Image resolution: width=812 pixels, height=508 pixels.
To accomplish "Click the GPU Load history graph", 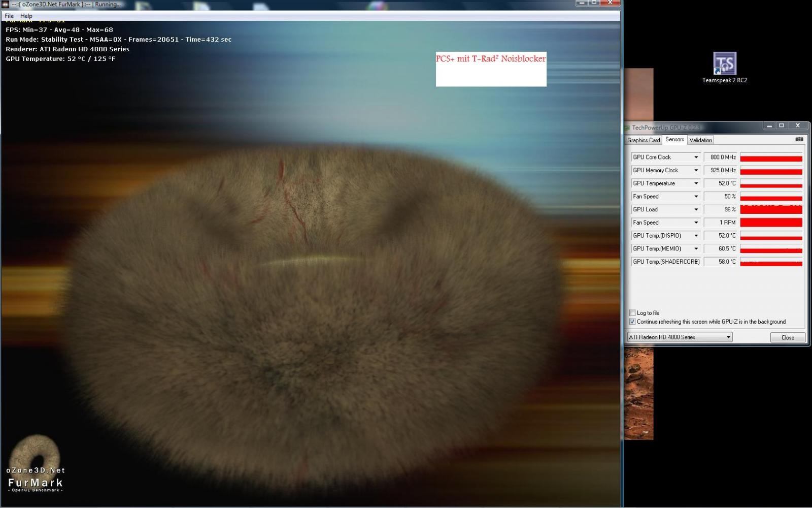I will tap(771, 209).
